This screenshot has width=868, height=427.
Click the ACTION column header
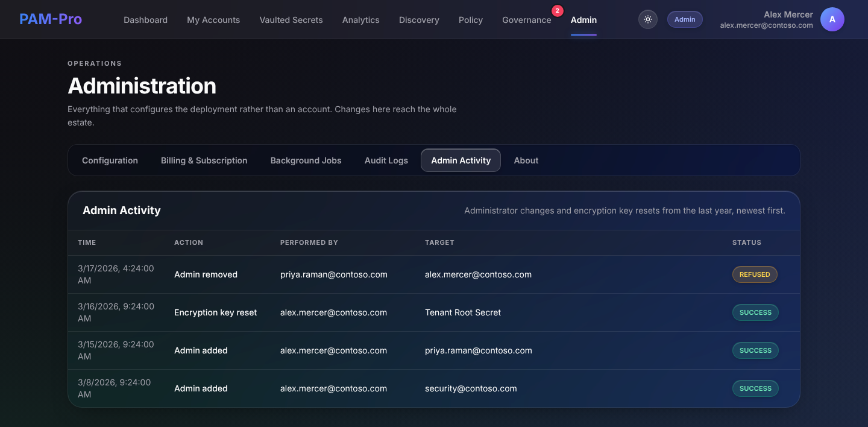(189, 242)
